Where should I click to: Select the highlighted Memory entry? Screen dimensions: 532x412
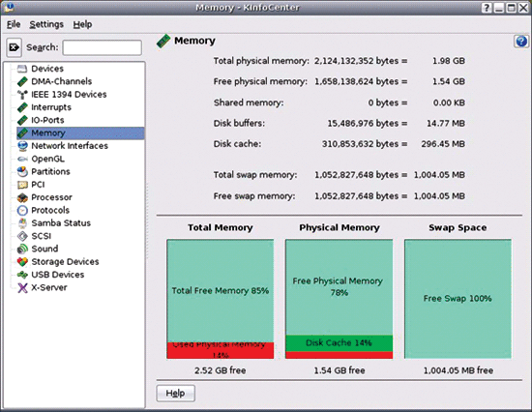(80, 133)
